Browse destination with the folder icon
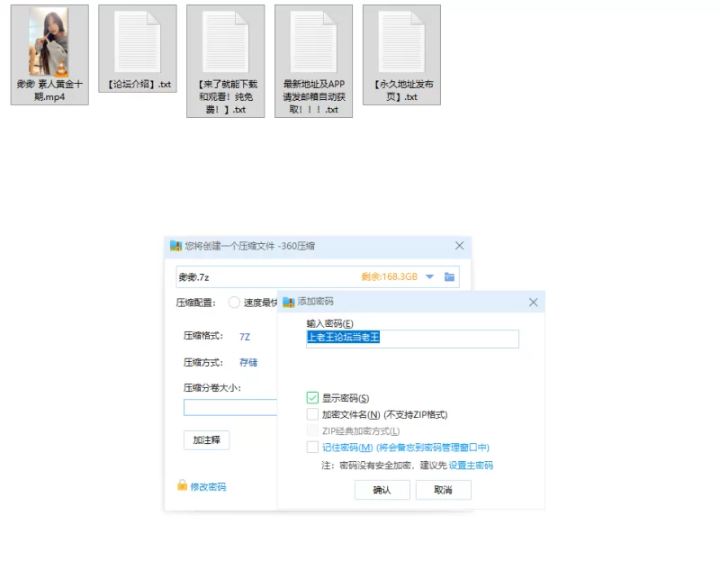Viewport: 720px width, 588px height. point(449,276)
